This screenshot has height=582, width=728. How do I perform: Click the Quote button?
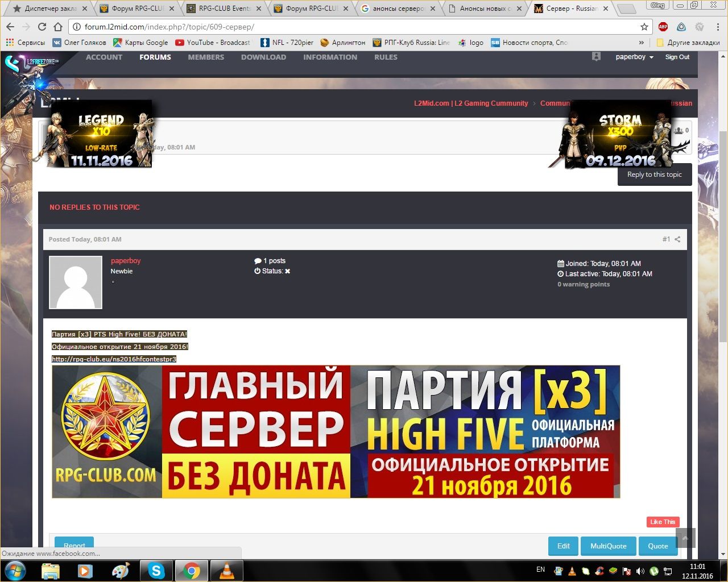(658, 546)
